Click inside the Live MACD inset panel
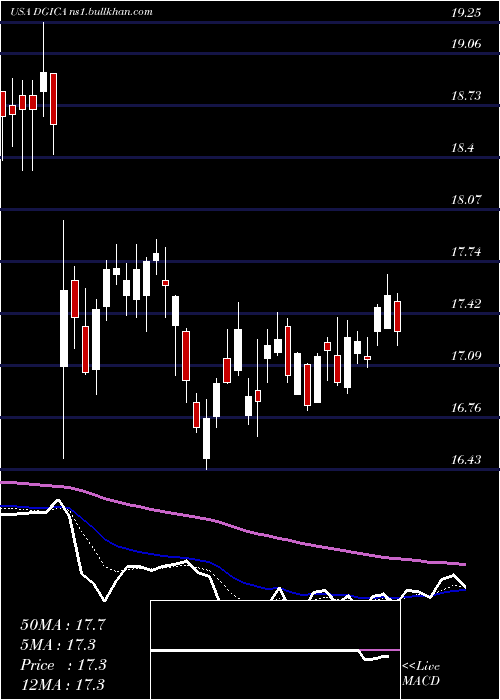The height and width of the screenshot is (700, 500). (x=275, y=650)
